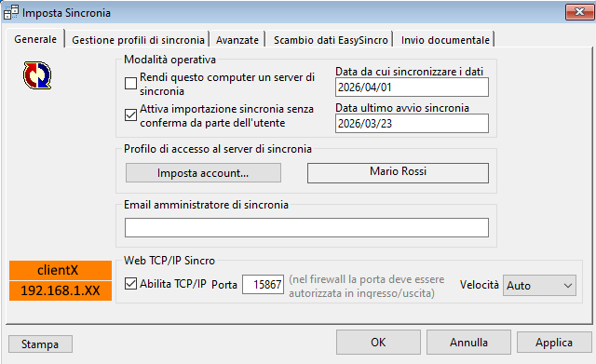Open the Avanzate tab
This screenshot has height=364, width=596.
click(x=237, y=40)
